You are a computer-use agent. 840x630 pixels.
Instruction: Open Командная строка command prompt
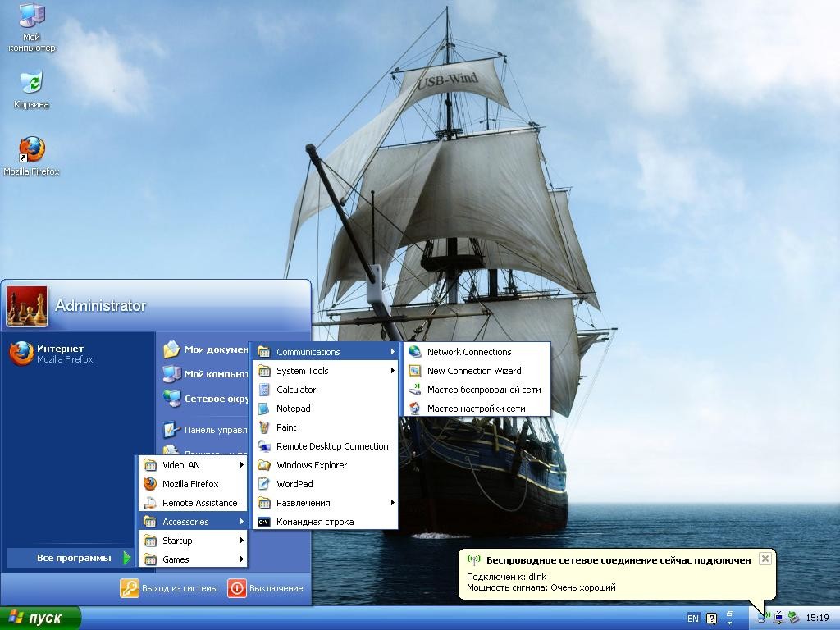(326, 522)
